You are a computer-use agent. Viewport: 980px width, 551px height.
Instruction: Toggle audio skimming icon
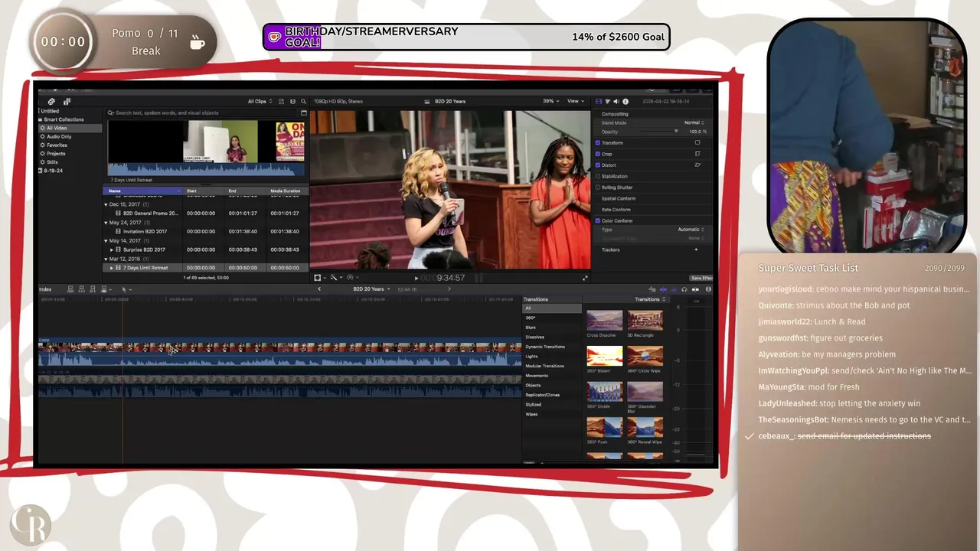pos(674,289)
